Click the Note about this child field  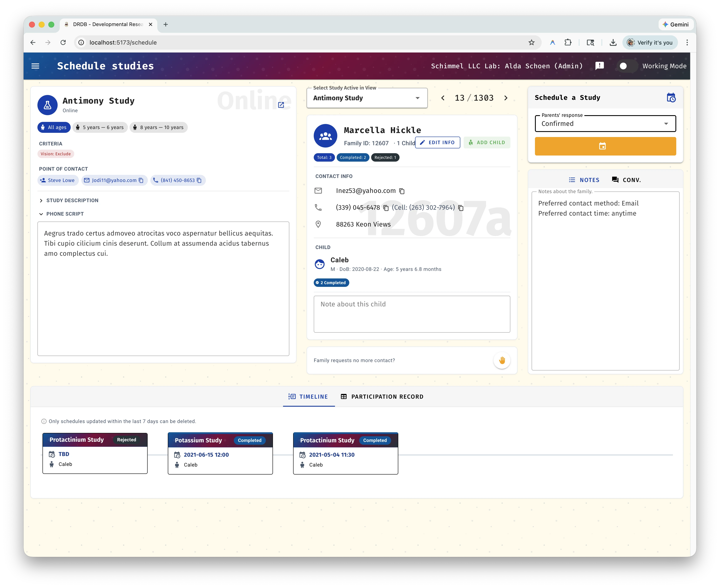pos(412,314)
